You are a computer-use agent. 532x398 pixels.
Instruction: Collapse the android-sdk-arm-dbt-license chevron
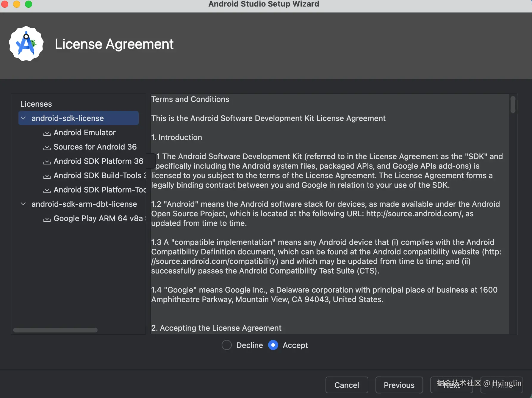[23, 204]
